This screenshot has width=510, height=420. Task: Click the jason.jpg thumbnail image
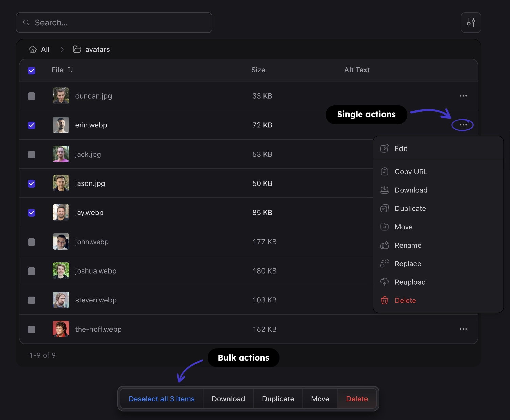(61, 183)
